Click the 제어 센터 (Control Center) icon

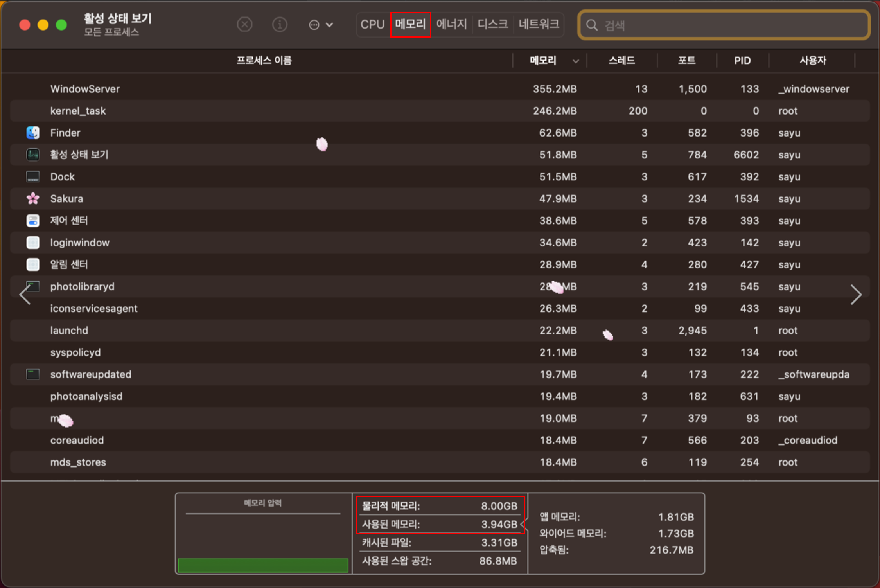(33, 220)
